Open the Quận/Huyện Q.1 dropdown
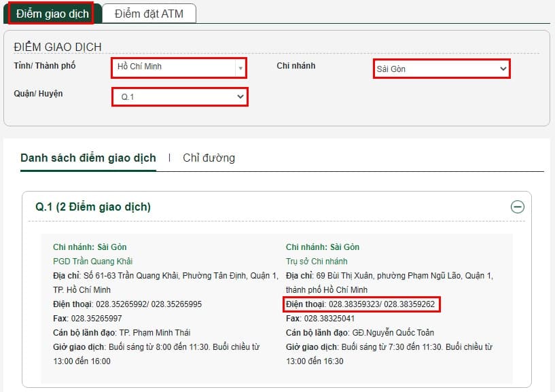The width and height of the screenshot is (555, 392). click(179, 97)
